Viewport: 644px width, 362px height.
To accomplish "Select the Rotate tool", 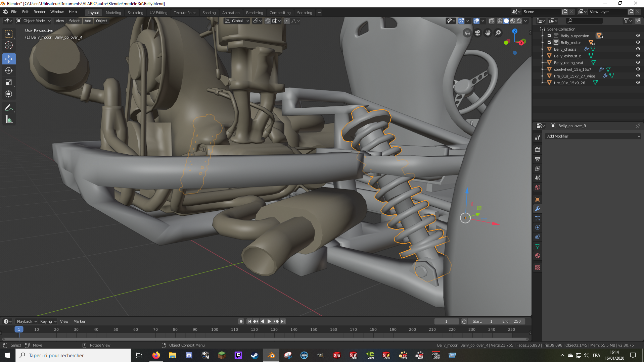I will 9,70.
